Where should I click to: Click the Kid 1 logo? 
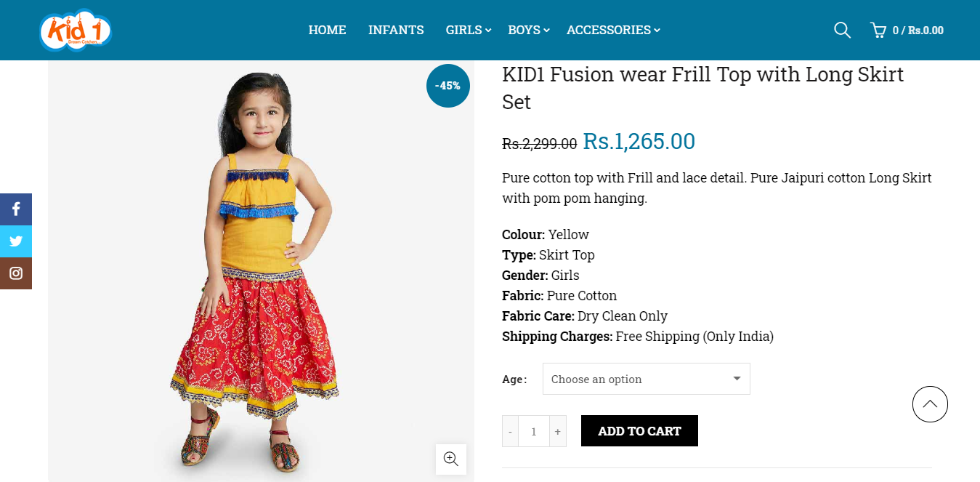click(76, 31)
